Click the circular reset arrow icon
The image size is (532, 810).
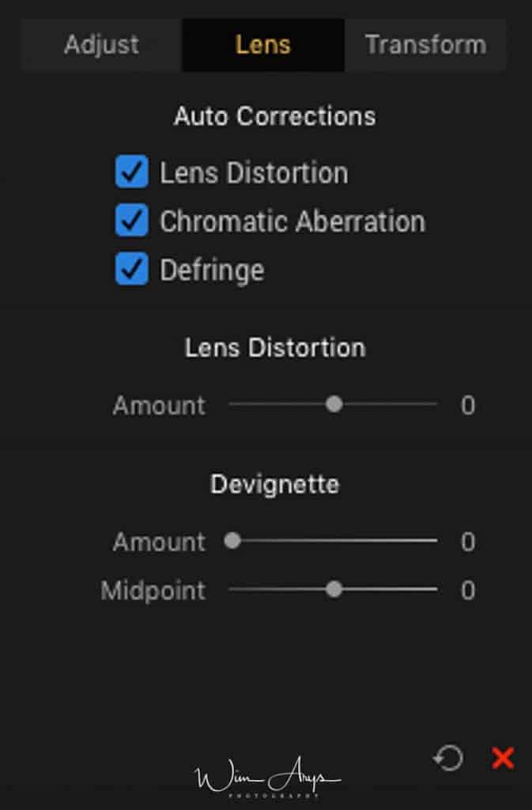pyautogui.click(x=448, y=759)
